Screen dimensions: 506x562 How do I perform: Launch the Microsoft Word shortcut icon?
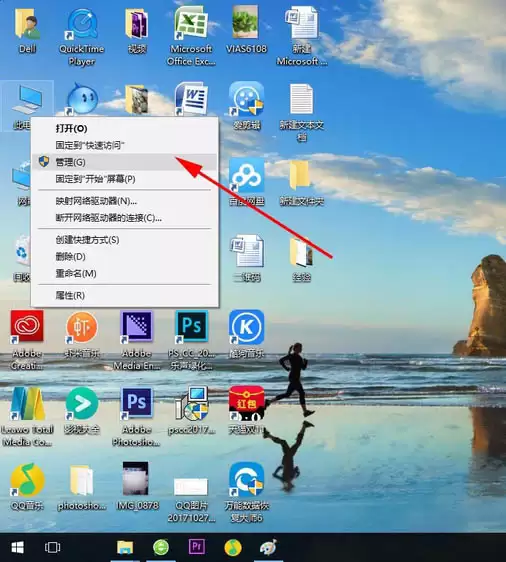click(x=191, y=99)
